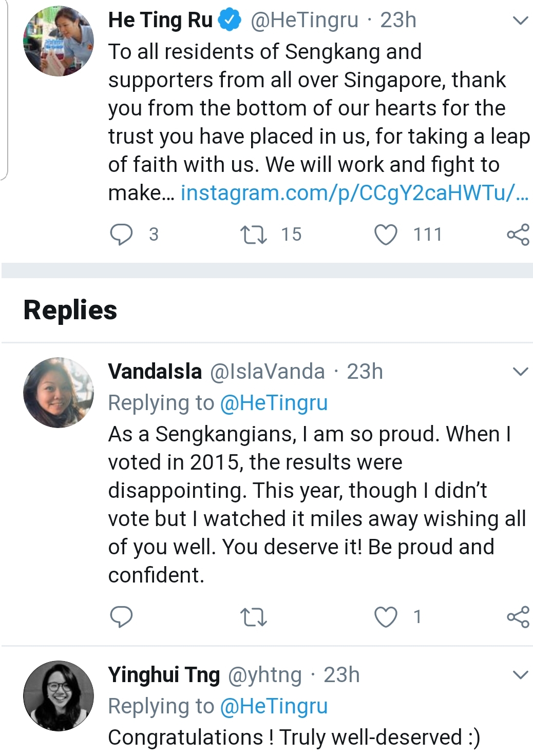Share He Ting Ru's tweet

click(x=518, y=235)
